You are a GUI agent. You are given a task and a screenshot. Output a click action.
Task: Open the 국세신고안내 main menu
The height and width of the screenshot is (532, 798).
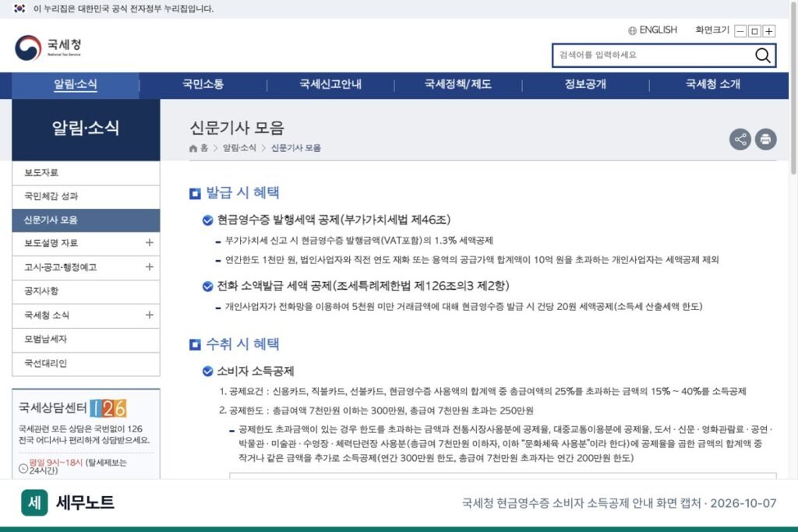coord(330,84)
